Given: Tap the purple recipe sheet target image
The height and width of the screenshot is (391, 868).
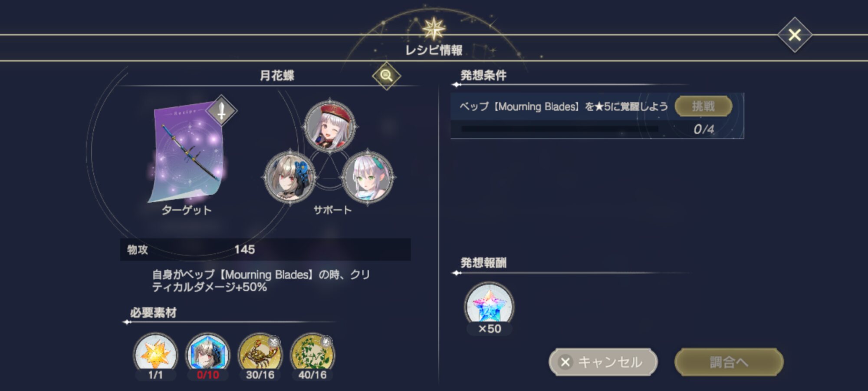Looking at the screenshot, I should tap(187, 152).
